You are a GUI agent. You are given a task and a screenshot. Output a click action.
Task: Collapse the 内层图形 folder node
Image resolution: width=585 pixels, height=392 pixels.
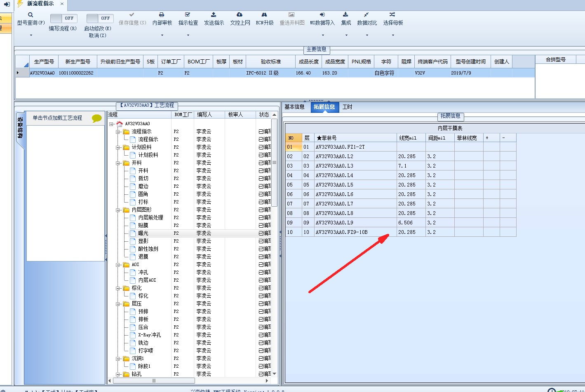click(118, 210)
